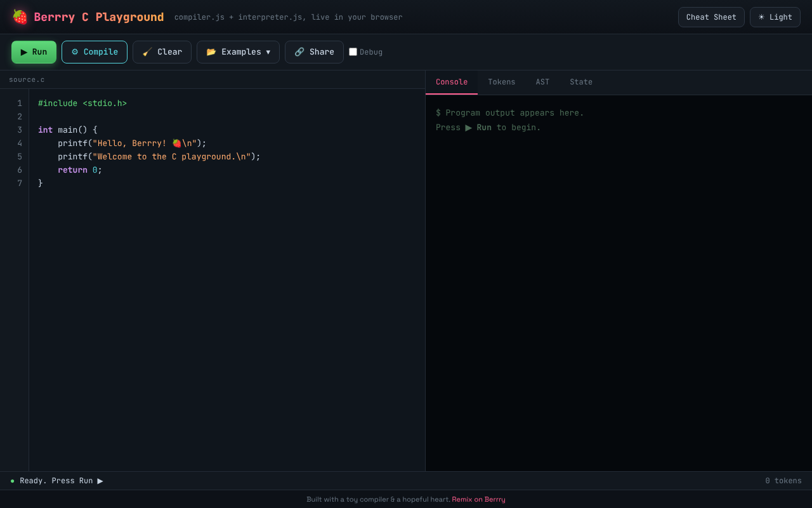The width and height of the screenshot is (812, 508).
Task: Click the Berrry C Playground title
Action: 99,17
